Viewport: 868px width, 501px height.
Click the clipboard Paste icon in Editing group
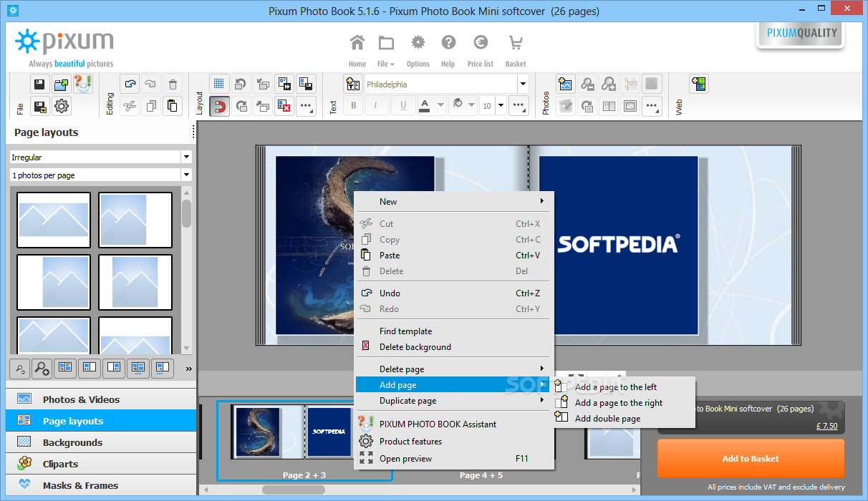point(172,106)
